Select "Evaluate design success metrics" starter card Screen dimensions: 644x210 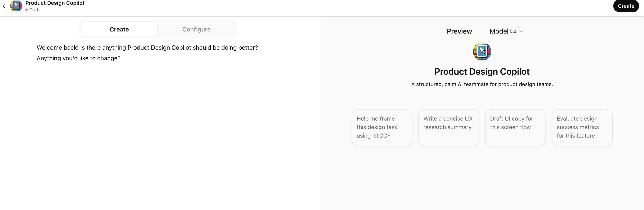pos(582,127)
